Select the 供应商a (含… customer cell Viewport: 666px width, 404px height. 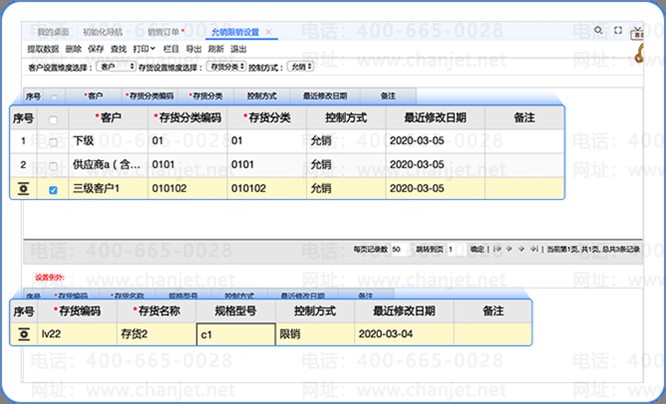(x=108, y=164)
